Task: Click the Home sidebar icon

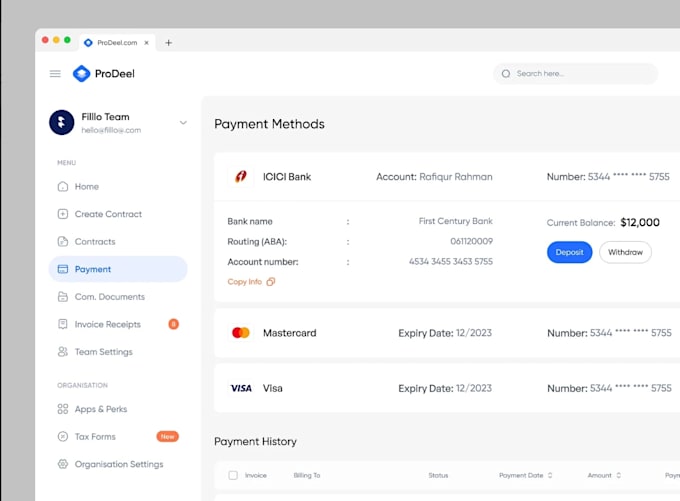Action: [63, 187]
